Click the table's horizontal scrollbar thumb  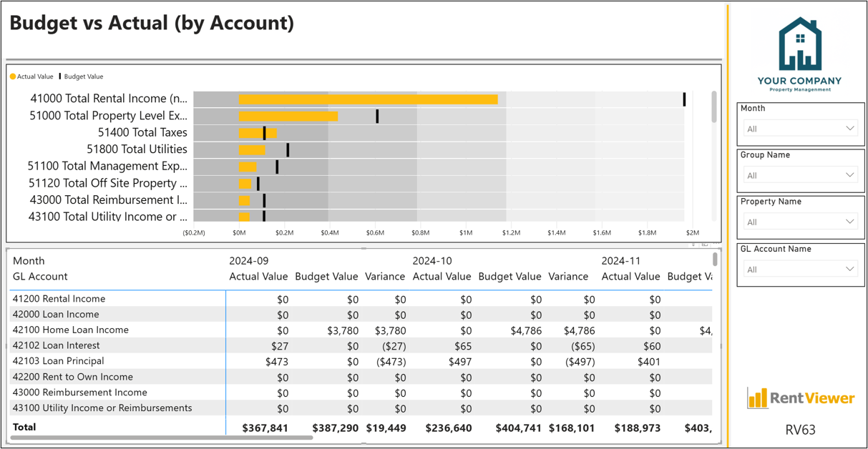[x=162, y=438]
